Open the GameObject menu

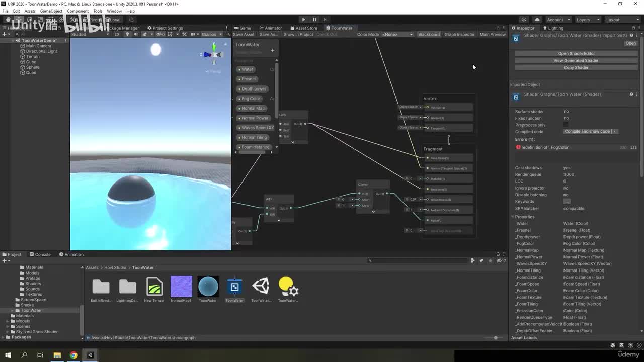tap(51, 11)
